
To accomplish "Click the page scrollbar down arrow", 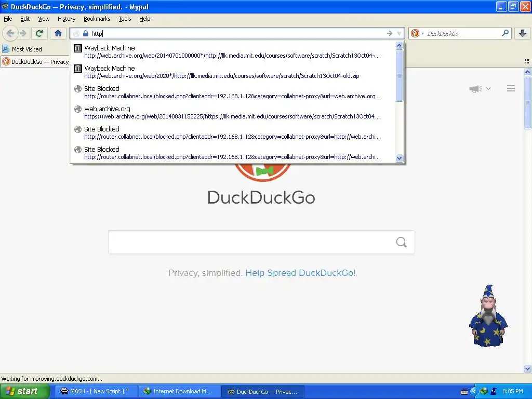I will pyautogui.click(x=527, y=368).
